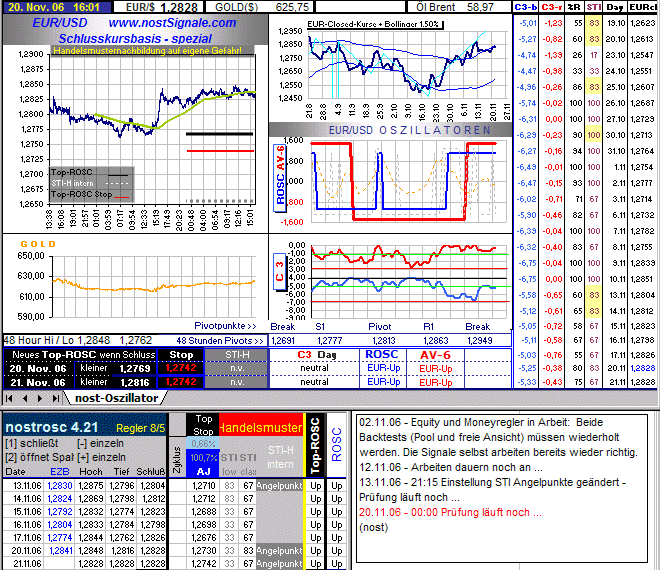This screenshot has width=660, height=570.
Task: Click the C3 Day header cell
Action: click(x=317, y=355)
